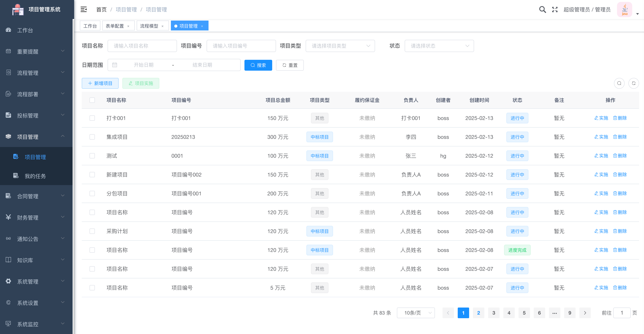Click the header search magnifier icon
The width and height of the screenshot is (644, 334).
coord(542,10)
